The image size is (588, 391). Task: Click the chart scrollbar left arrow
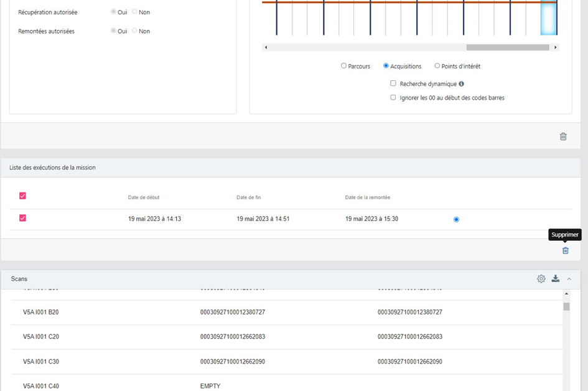tap(266, 47)
